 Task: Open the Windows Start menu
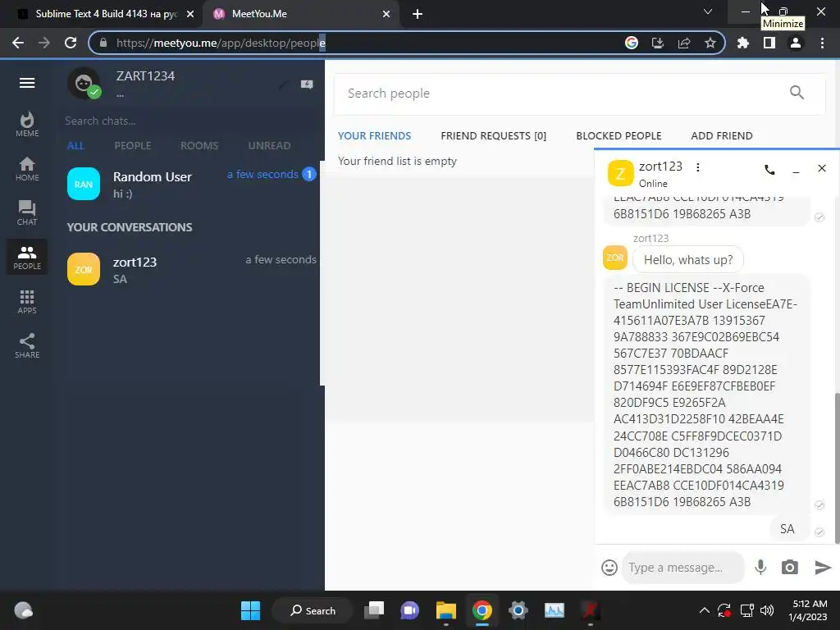click(250, 610)
